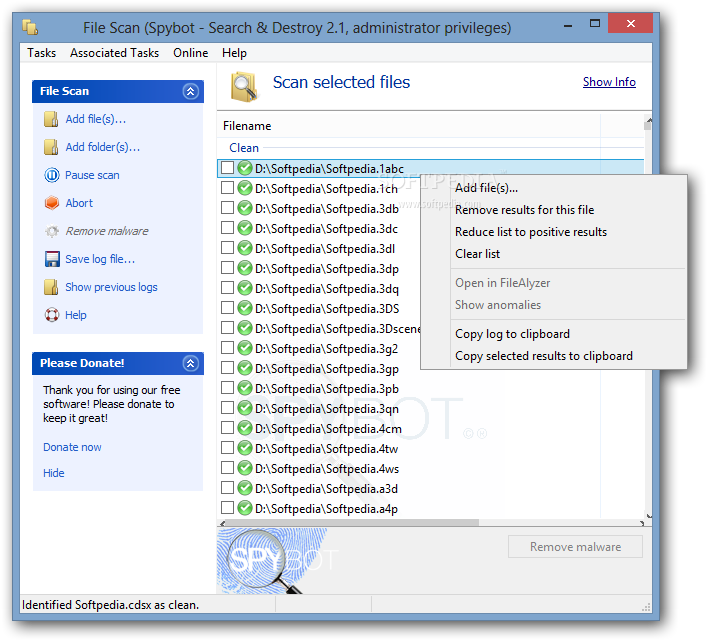Image resolution: width=708 pixels, height=641 pixels.
Task: Select row D:\Softpedia\Softpedia.3Dscene
Action: pos(320,329)
